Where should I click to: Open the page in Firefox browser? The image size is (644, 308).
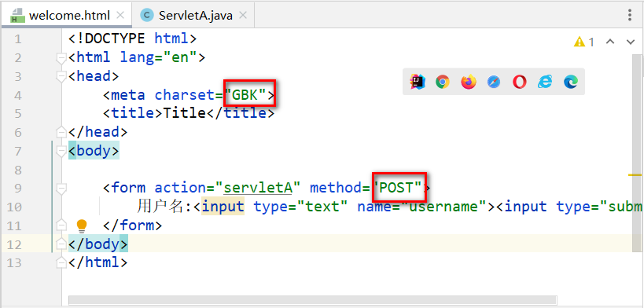coord(468,82)
